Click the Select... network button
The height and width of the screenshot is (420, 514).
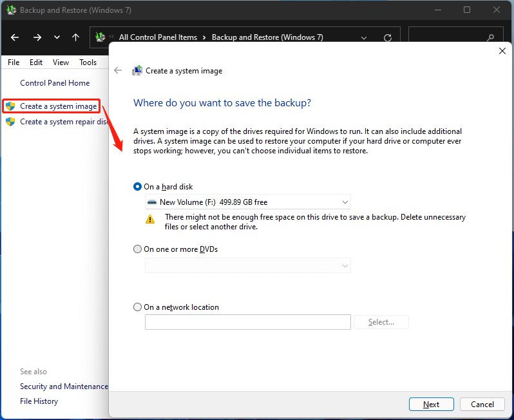(381, 322)
